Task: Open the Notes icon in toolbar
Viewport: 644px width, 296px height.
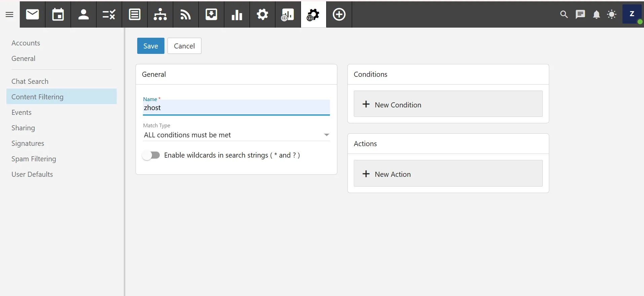Action: [135, 14]
